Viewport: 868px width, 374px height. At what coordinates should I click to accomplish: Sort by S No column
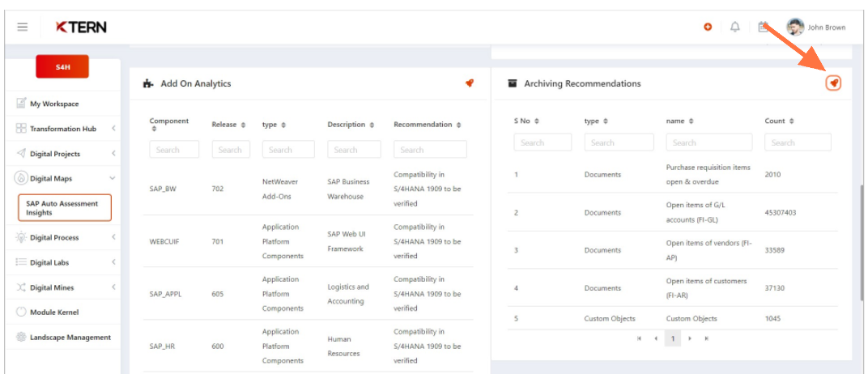(536, 121)
